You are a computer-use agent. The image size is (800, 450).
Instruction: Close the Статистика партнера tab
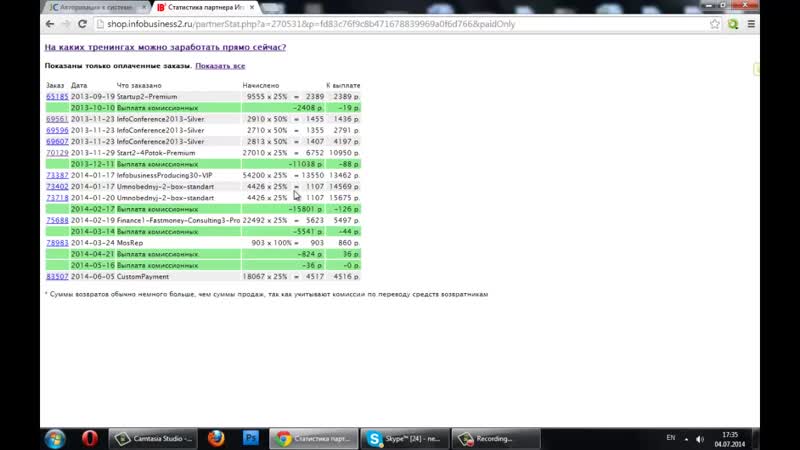tap(252, 7)
